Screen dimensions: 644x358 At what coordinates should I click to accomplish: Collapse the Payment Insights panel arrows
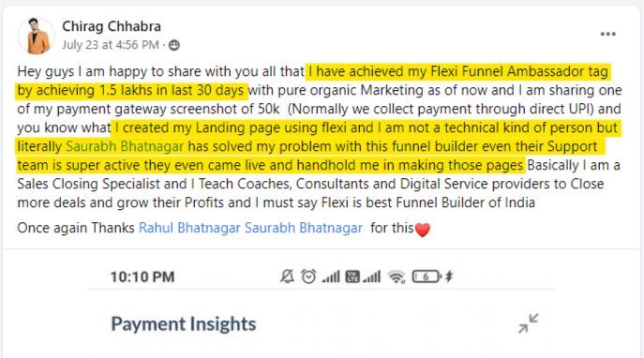pos(528,323)
